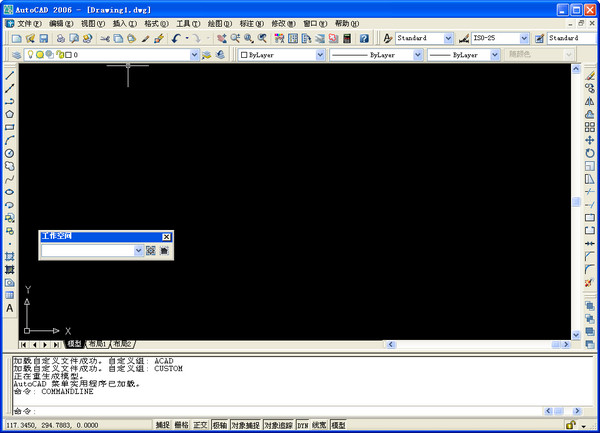The image size is (600, 433).
Task: Select the Line tool in draw toolbar
Action: coord(10,75)
